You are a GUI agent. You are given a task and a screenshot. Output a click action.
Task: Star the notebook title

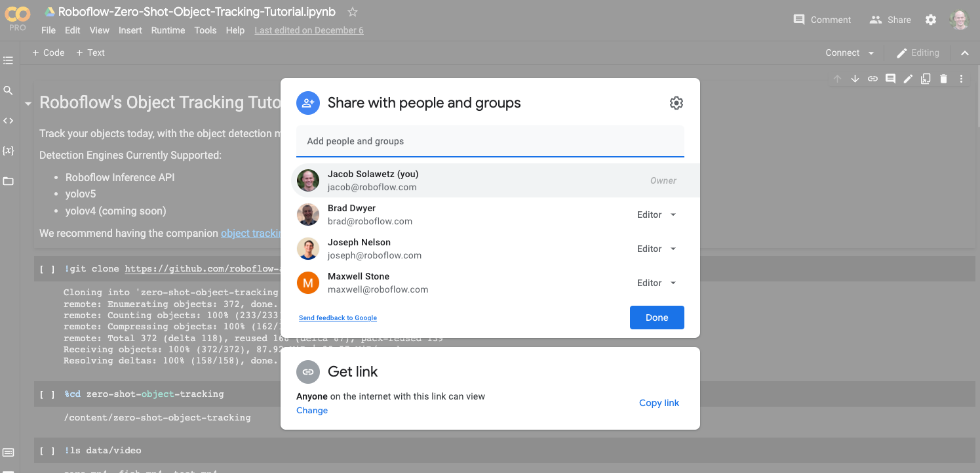click(x=353, y=12)
